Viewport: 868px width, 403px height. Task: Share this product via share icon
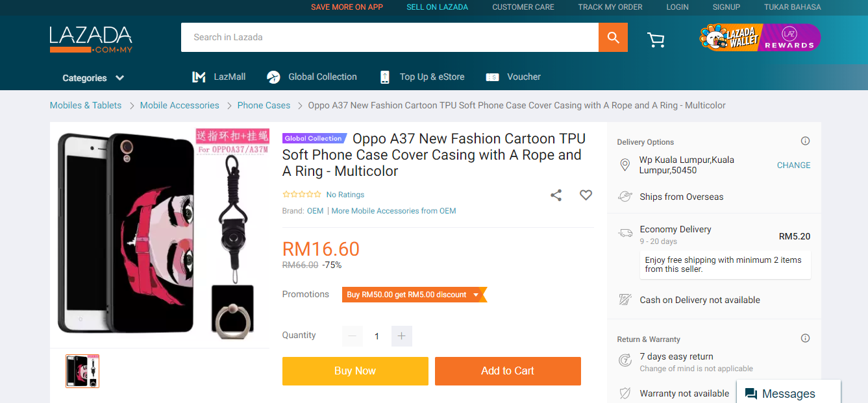[x=556, y=195]
